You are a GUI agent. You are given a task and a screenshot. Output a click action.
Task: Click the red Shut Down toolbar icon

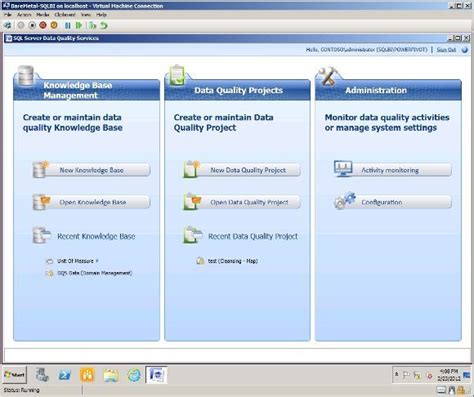click(43, 25)
